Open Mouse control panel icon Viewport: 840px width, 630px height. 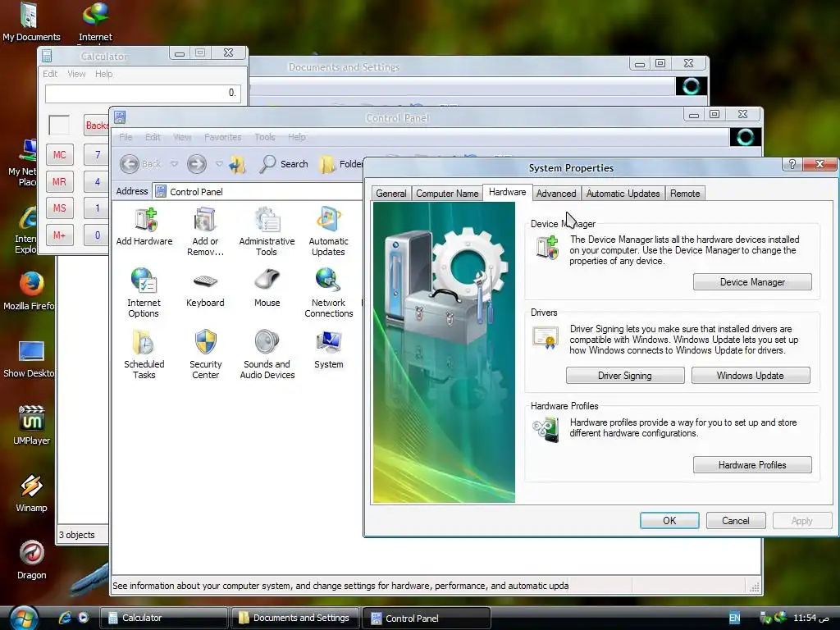pyautogui.click(x=267, y=289)
